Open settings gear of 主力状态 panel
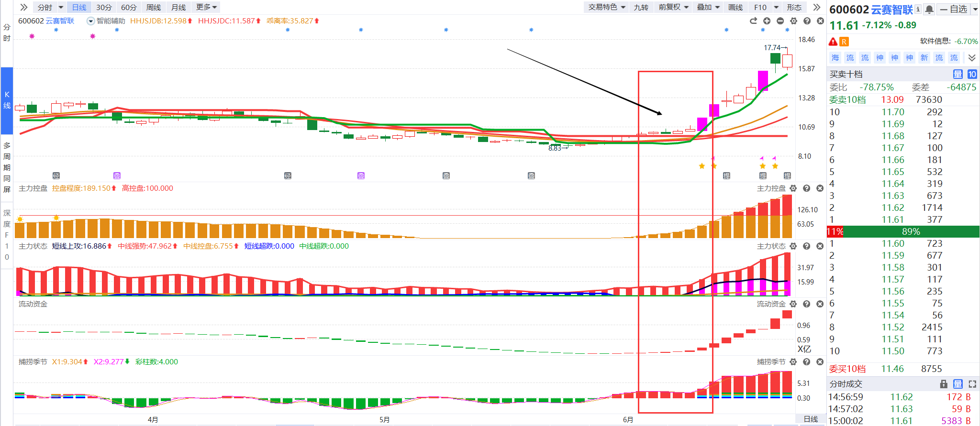This screenshot has width=980, height=426. coord(793,246)
